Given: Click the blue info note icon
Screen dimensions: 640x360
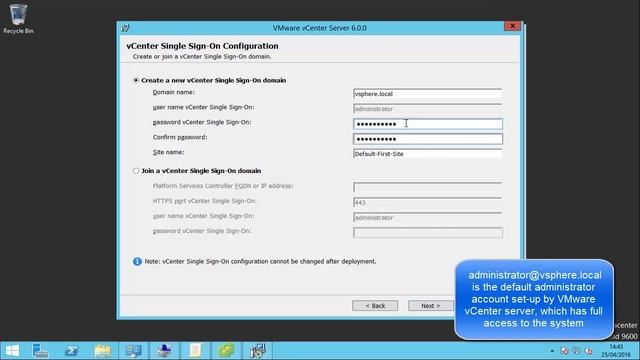Looking at the screenshot, I should 137,262.
